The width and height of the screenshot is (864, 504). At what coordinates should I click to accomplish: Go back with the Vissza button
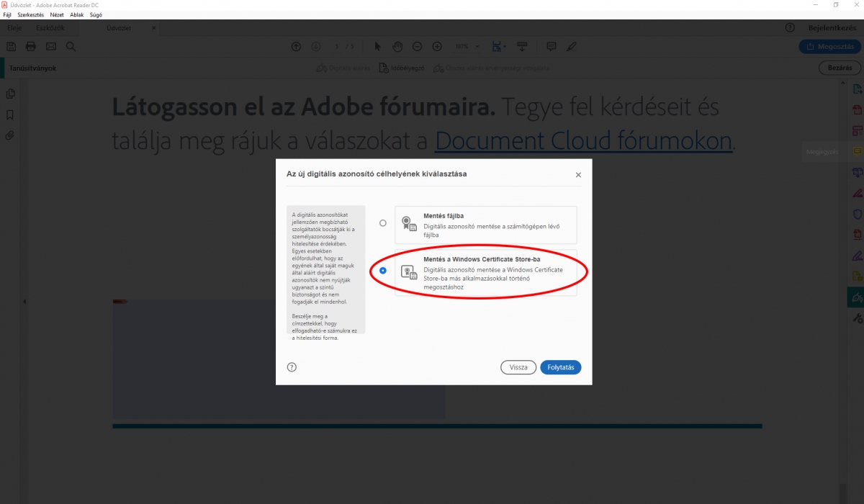518,367
